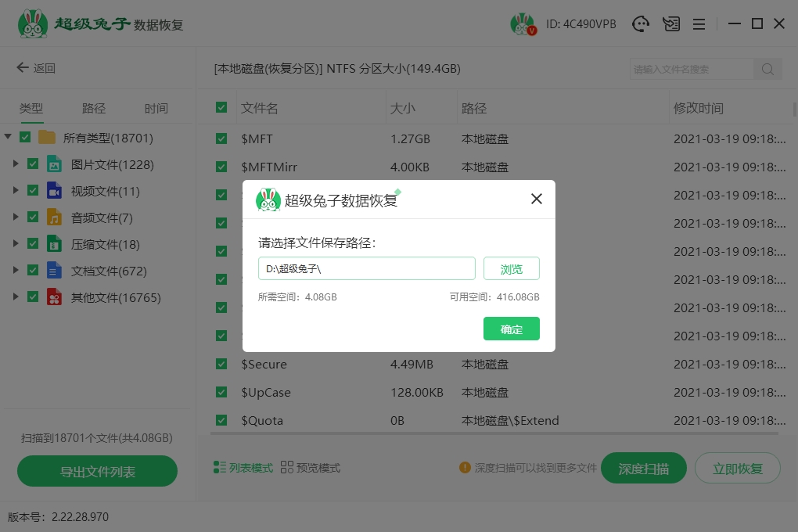Open the hamburger menu in title bar
This screenshot has width=798, height=532.
[x=699, y=24]
